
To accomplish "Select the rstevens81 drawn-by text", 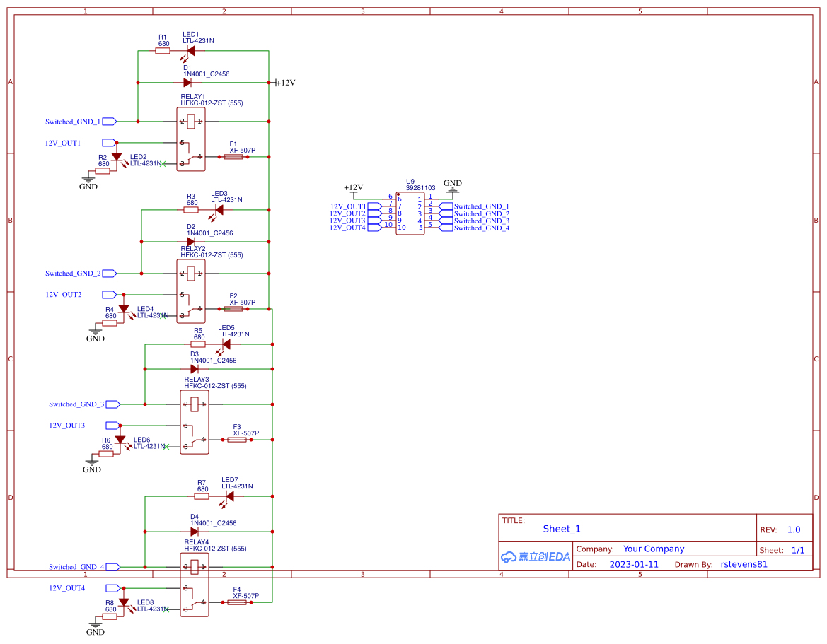I will click(x=744, y=564).
